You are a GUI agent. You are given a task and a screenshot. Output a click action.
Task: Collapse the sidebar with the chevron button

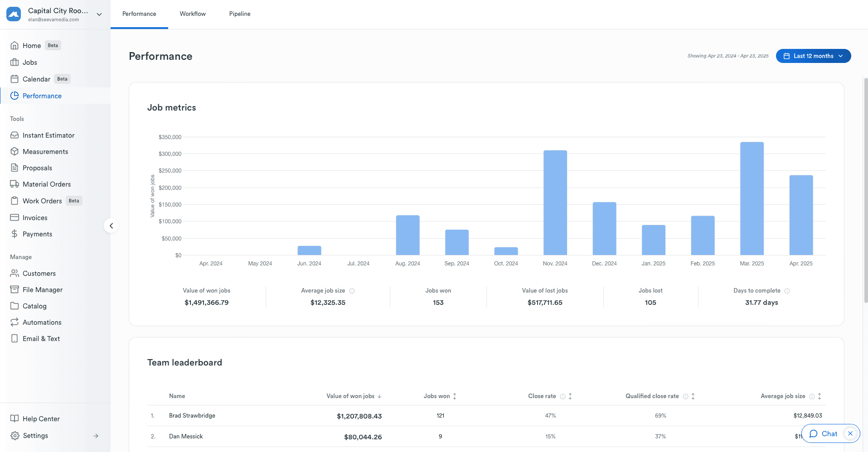coord(111,226)
